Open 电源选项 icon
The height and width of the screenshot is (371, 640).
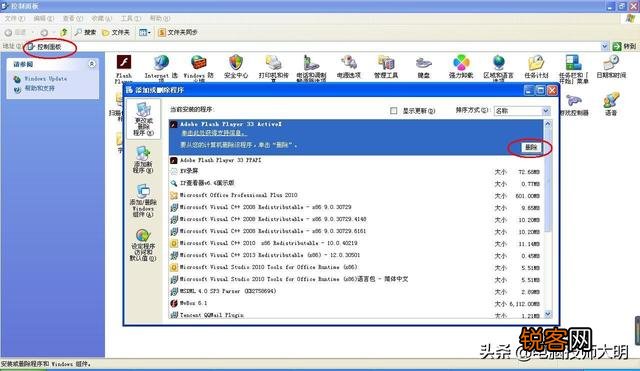[349, 67]
